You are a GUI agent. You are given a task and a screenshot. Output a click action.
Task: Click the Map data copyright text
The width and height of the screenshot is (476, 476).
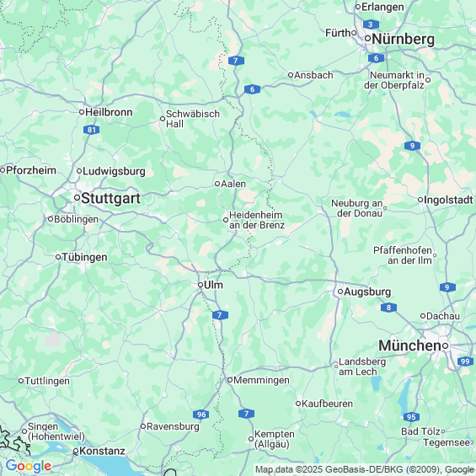point(365,469)
